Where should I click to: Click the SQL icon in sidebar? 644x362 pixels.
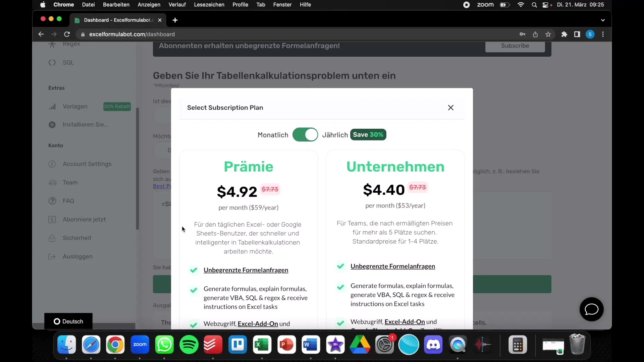52,62
